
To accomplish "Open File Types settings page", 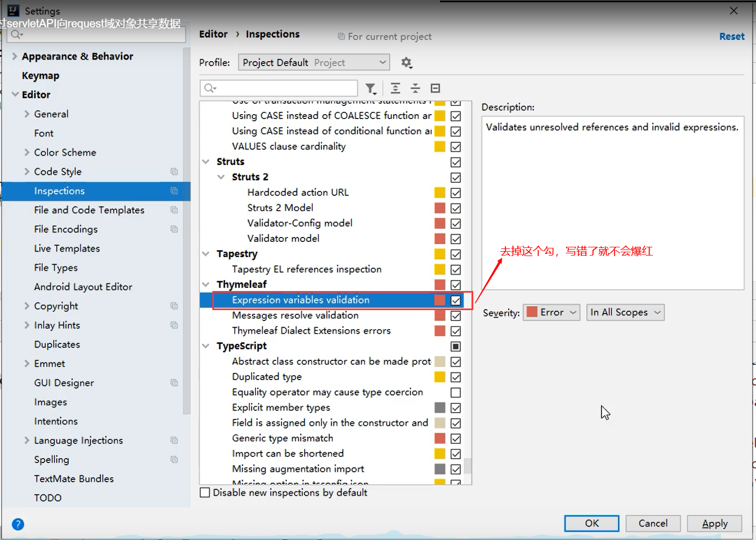I will click(56, 268).
